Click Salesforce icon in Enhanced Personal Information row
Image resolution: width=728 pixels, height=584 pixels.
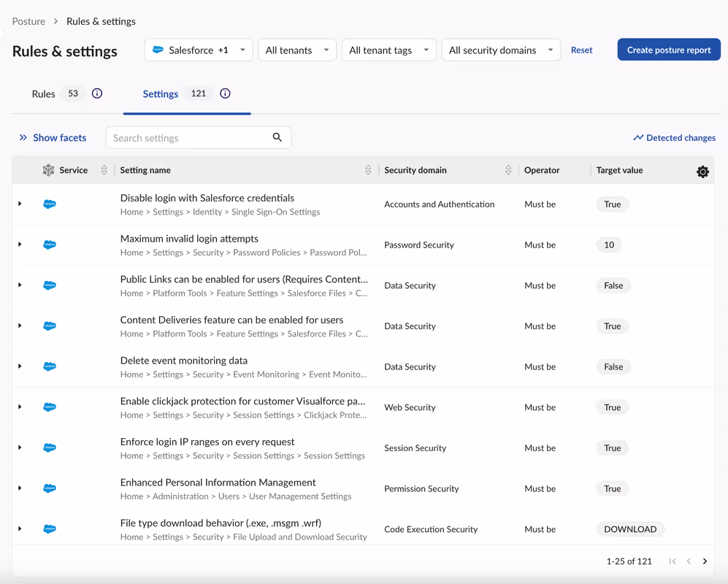pyautogui.click(x=50, y=488)
